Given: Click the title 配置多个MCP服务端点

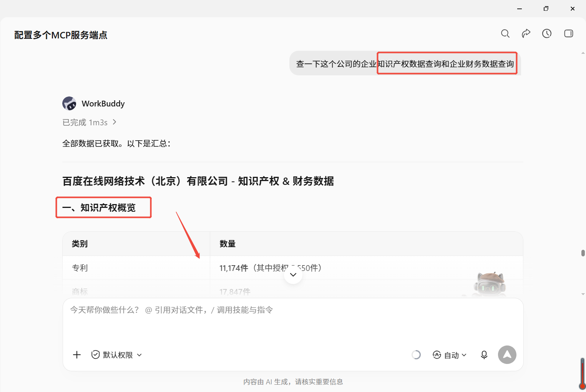Looking at the screenshot, I should pos(61,35).
